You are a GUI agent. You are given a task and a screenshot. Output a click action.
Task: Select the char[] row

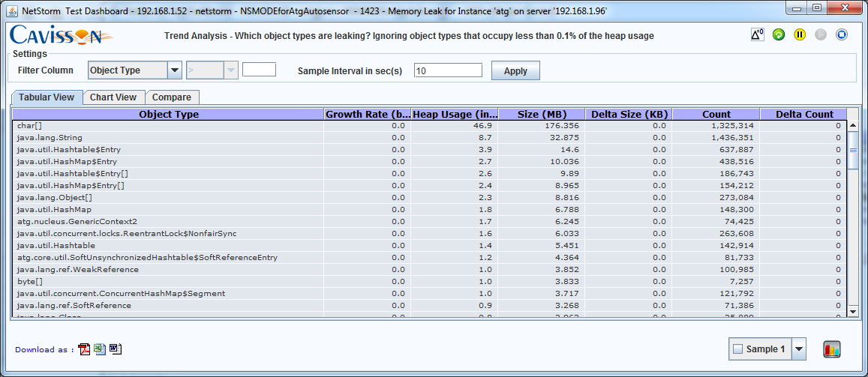coord(430,126)
